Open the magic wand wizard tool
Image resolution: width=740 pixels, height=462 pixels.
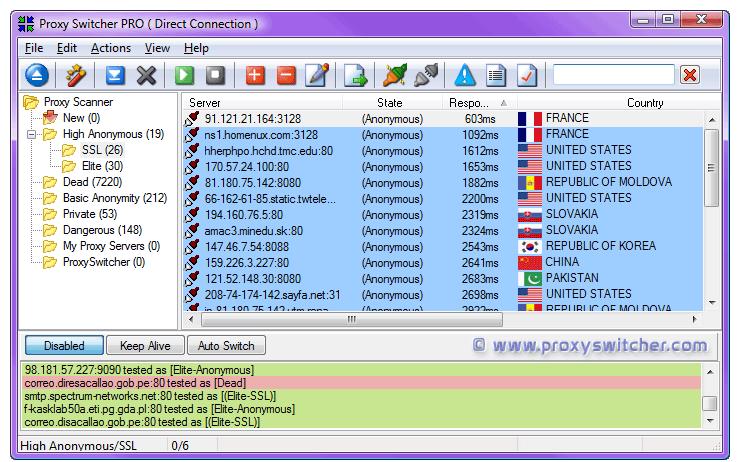click(x=76, y=75)
